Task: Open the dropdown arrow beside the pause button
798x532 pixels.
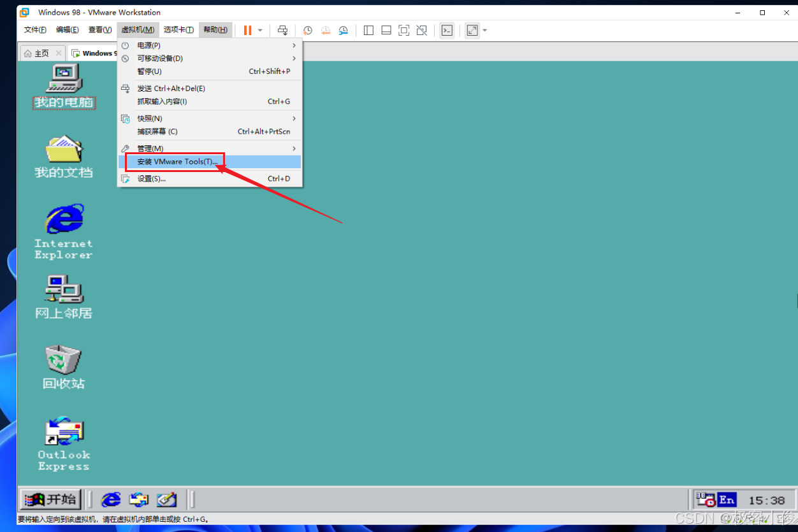Action: click(260, 30)
